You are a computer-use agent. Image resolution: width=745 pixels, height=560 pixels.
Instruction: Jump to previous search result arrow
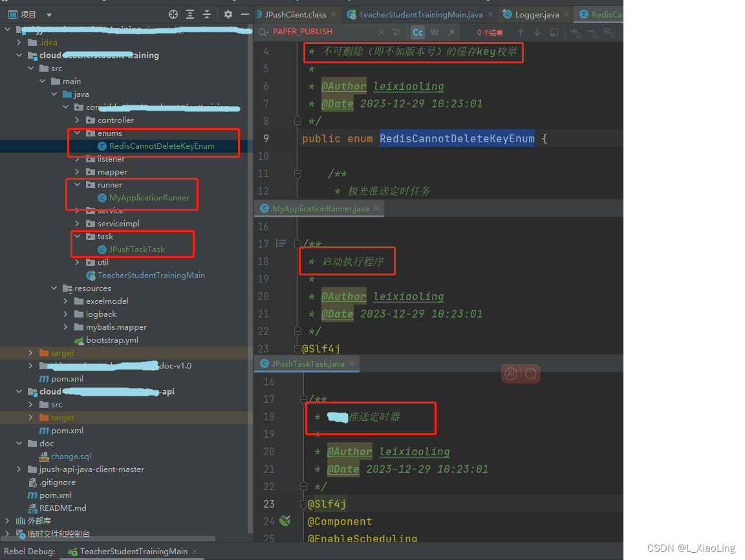(521, 32)
